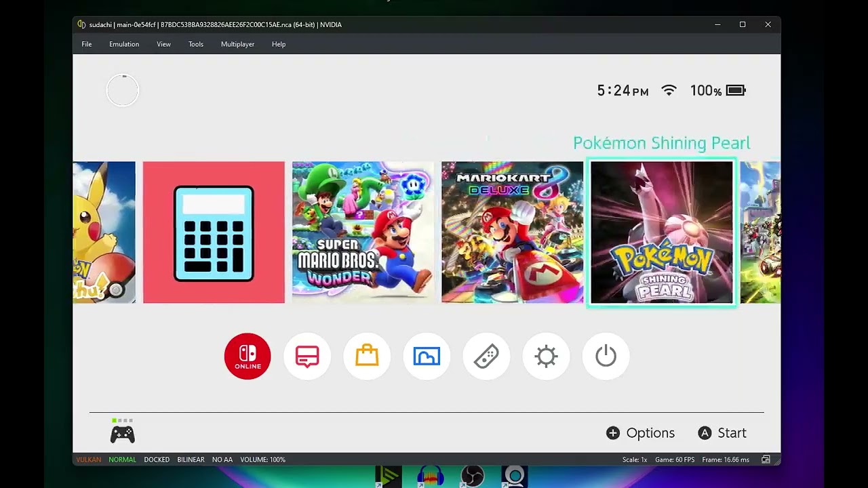Click the plus Options button icon
This screenshot has height=488, width=868.
click(613, 433)
